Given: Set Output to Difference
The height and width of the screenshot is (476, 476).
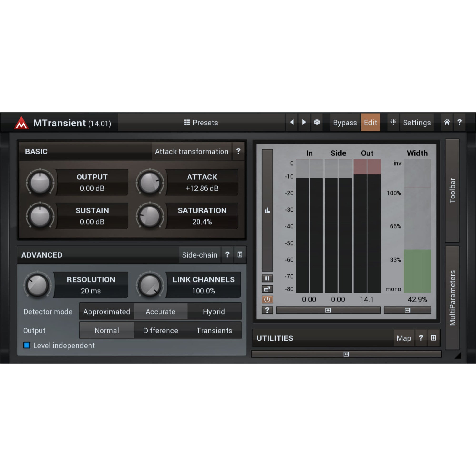Looking at the screenshot, I should coord(160,330).
